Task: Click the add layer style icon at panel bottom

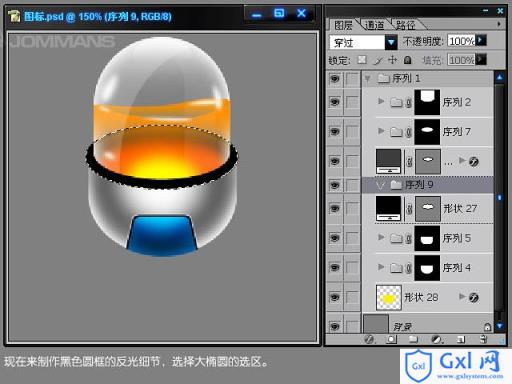Action: [x=369, y=339]
